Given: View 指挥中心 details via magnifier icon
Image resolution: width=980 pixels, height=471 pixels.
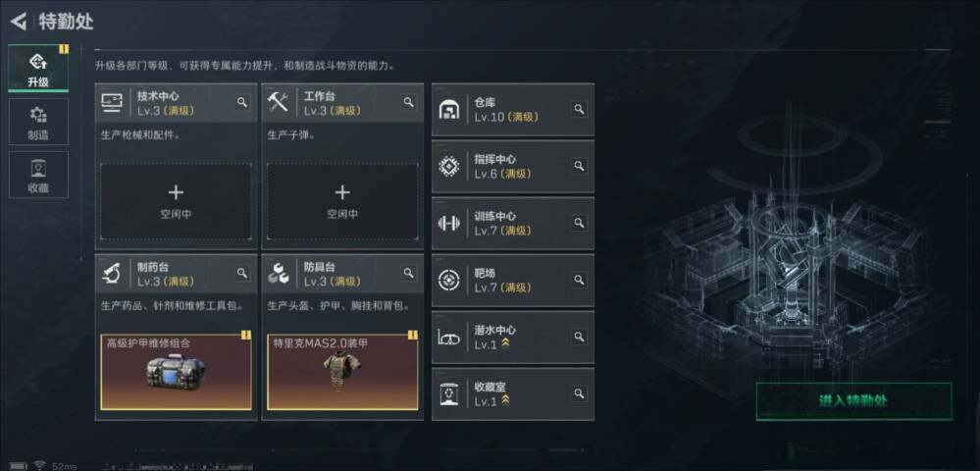Looking at the screenshot, I should pyautogui.click(x=580, y=167).
